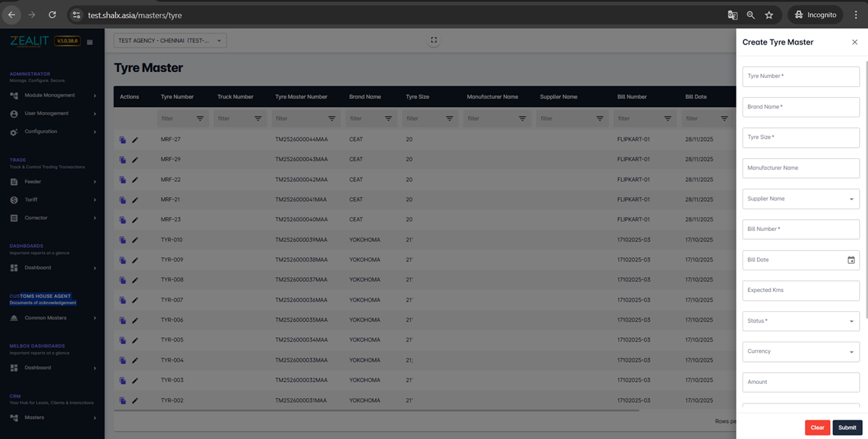This screenshot has height=439, width=868.
Task: Bookmark this page with the star icon
Action: [x=769, y=15]
